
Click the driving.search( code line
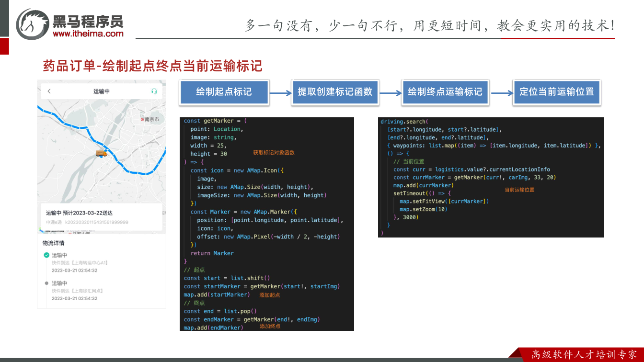[x=404, y=122]
